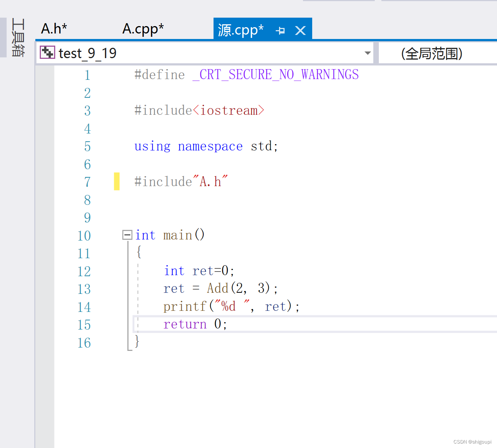Screen dimensions: 497x448
Task: Click the <iostream> include text
Action: [x=228, y=110]
